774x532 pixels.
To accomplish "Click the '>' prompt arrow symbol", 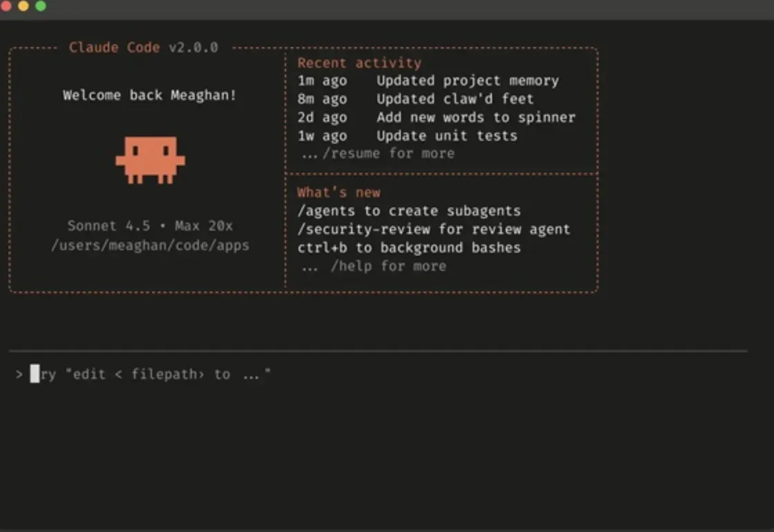I will click(x=19, y=374).
